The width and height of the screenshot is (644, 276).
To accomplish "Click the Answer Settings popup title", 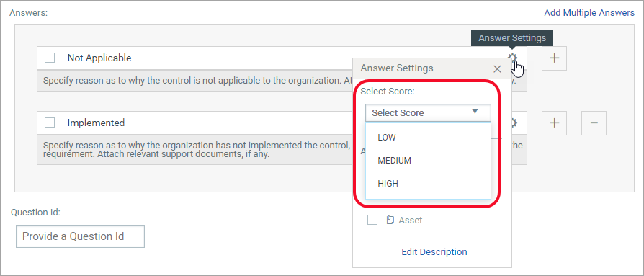I will [397, 68].
